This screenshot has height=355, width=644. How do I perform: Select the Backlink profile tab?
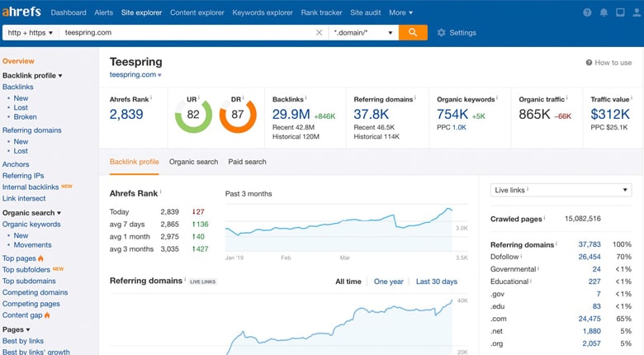[135, 162]
